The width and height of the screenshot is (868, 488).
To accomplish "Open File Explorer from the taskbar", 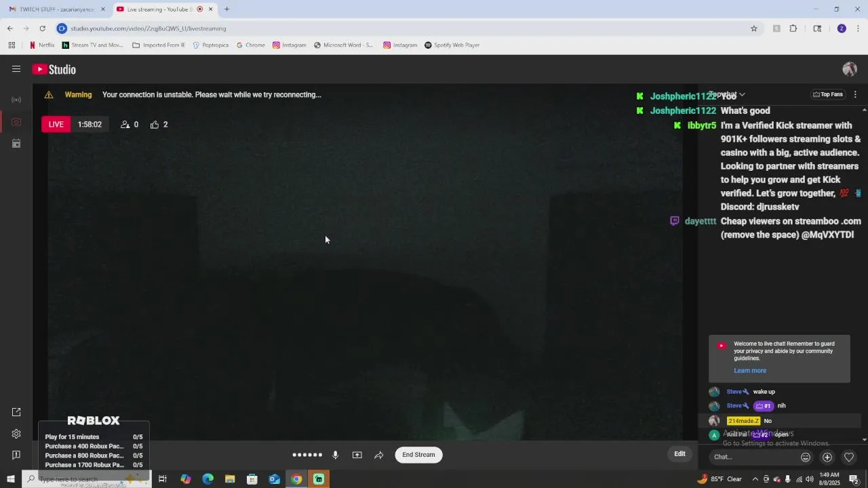I will (230, 479).
